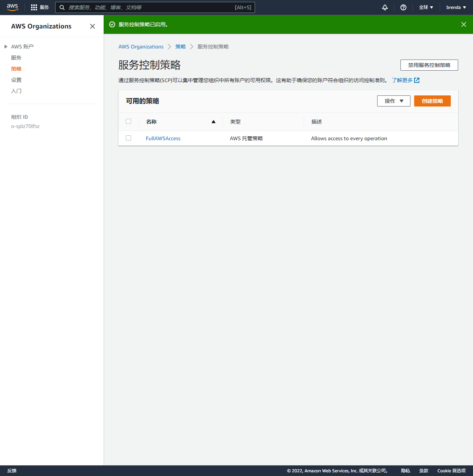The image size is (473, 476).
Task: Open the notifications bell icon
Action: (x=385, y=7)
